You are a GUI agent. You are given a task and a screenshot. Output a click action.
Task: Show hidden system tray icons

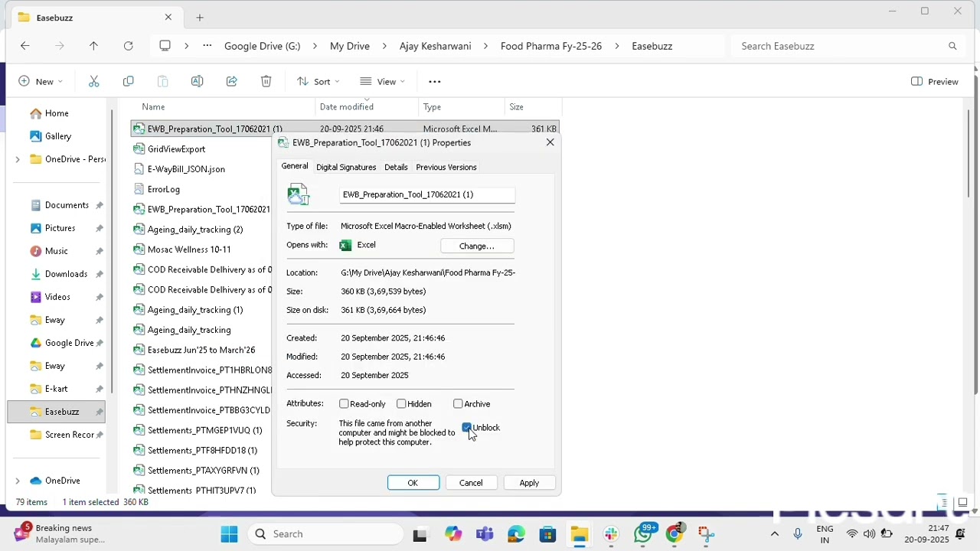774,534
